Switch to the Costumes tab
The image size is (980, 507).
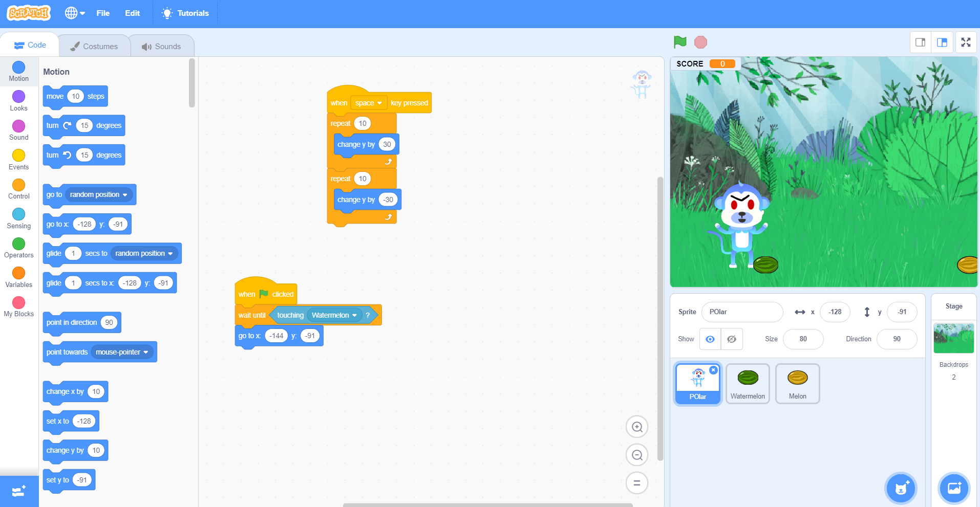coord(94,46)
